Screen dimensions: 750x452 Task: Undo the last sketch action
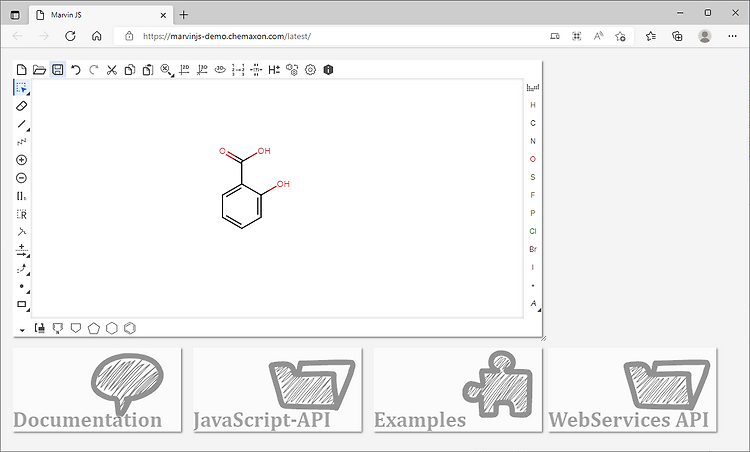pyautogui.click(x=76, y=70)
